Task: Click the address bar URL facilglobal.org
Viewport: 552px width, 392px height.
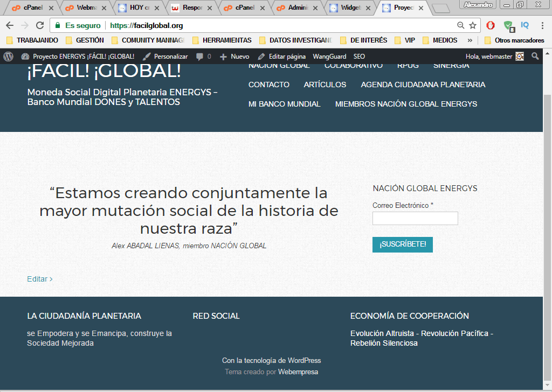Action: [147, 26]
